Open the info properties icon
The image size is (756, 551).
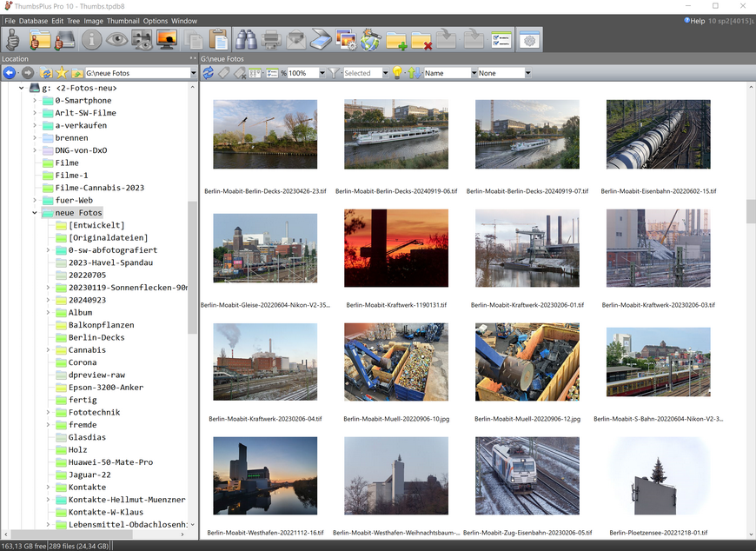point(91,40)
